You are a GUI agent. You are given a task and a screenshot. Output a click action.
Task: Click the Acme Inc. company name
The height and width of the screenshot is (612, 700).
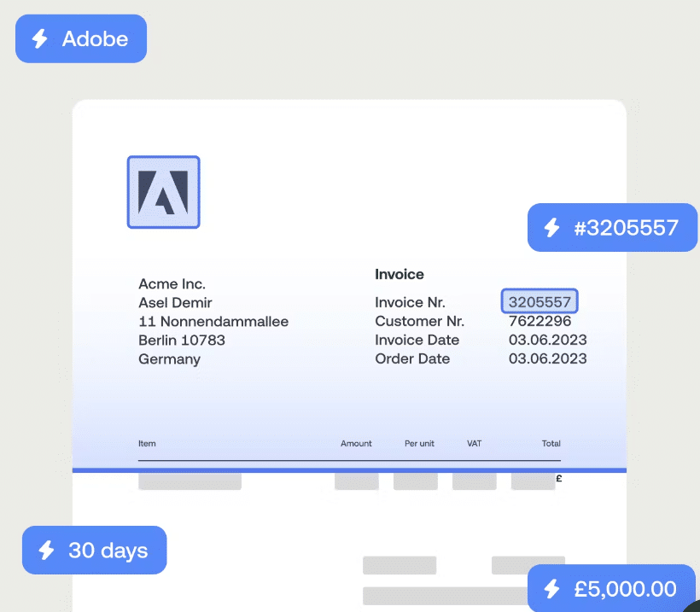point(172,283)
